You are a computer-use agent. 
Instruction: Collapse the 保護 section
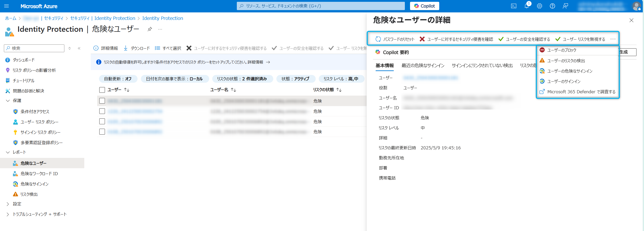(x=8, y=101)
